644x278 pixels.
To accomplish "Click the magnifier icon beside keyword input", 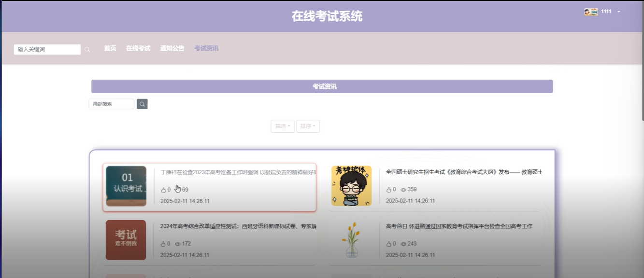I will (87, 49).
